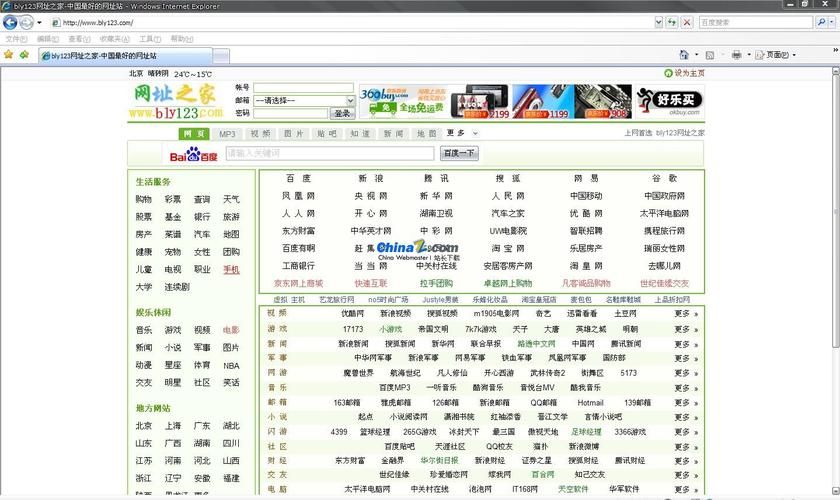The image size is (840, 500).
Task: Open the 邮箱 请选择 combo box
Action: pos(304,100)
